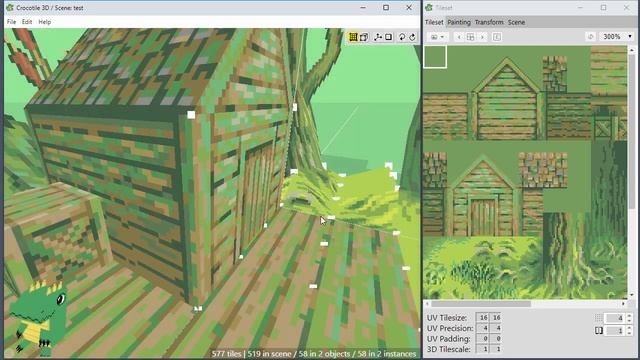Open the Edit menu
The width and height of the screenshot is (640, 360).
[27, 22]
